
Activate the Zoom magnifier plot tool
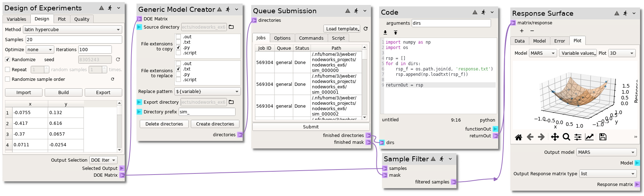(566, 137)
